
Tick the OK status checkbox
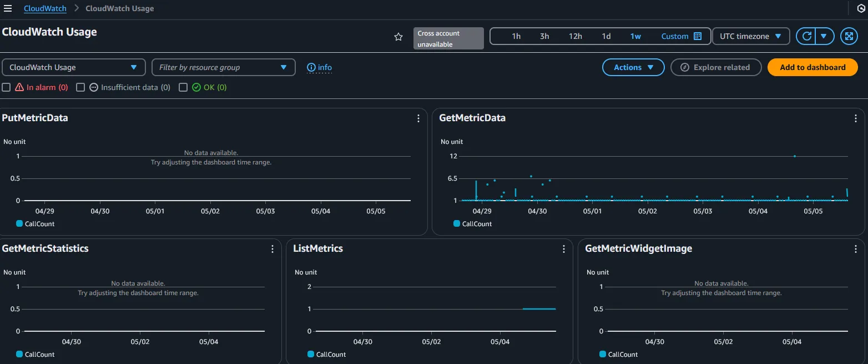pyautogui.click(x=183, y=87)
